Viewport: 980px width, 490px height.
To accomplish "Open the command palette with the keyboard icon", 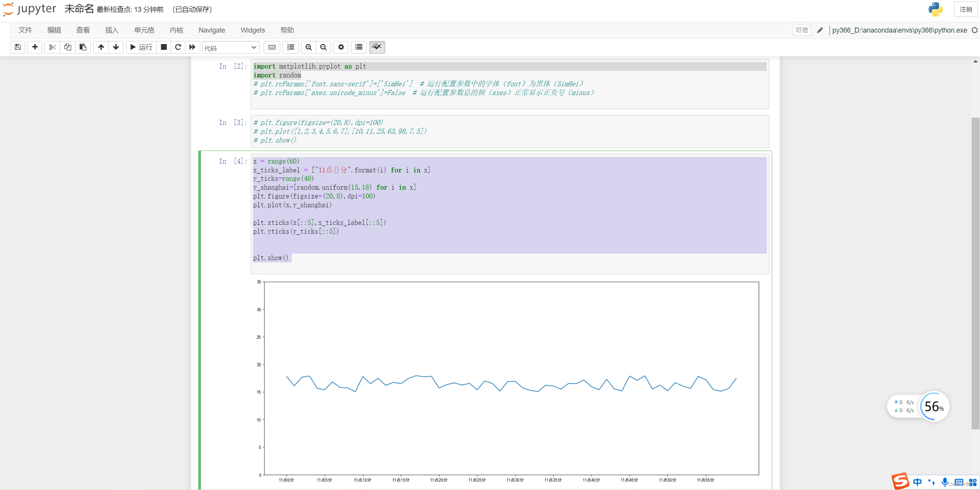I will coord(272,47).
